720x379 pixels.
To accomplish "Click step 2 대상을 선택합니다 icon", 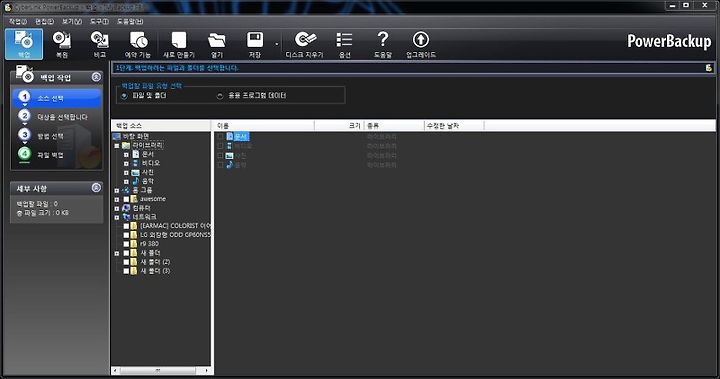I will 24,116.
